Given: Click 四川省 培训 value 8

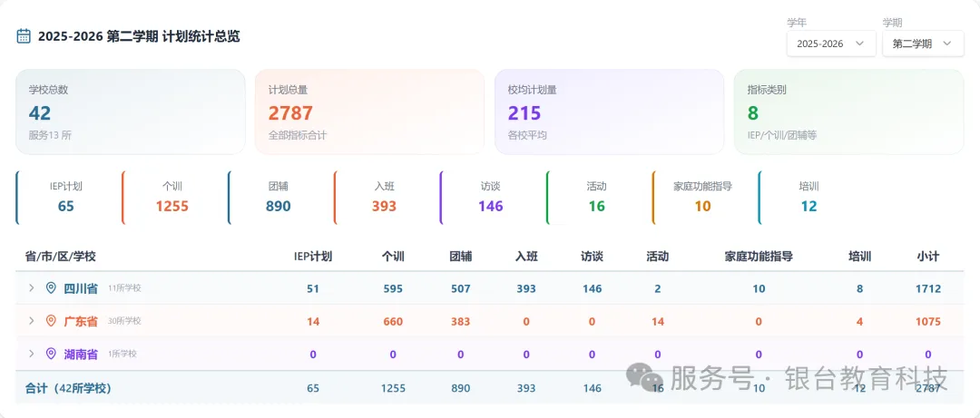Looking at the screenshot, I should [x=859, y=288].
